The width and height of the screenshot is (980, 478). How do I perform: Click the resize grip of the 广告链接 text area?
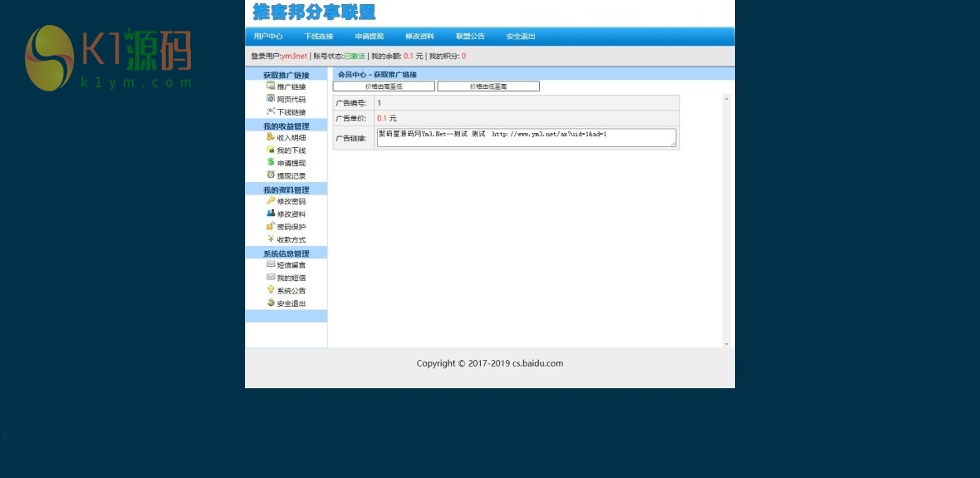tap(673, 144)
